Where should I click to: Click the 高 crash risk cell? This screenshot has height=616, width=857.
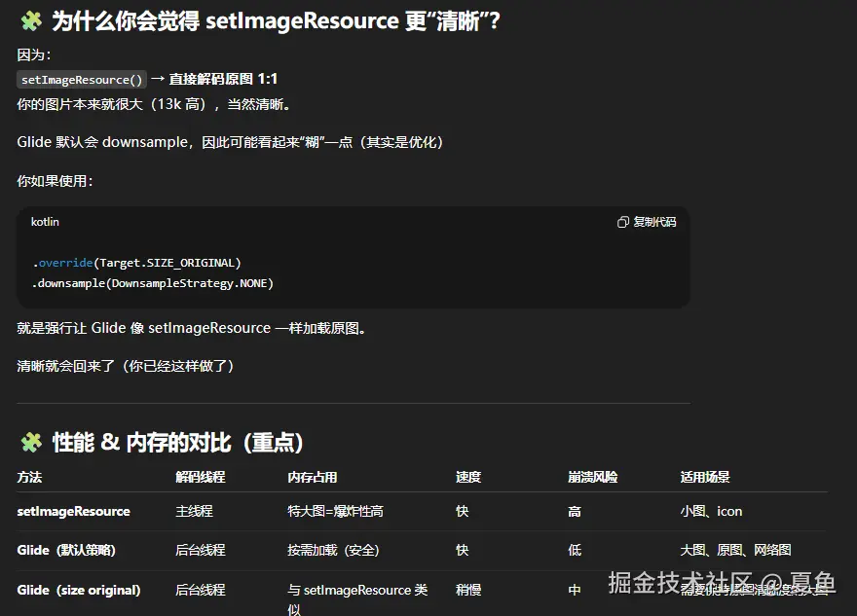[x=575, y=511]
